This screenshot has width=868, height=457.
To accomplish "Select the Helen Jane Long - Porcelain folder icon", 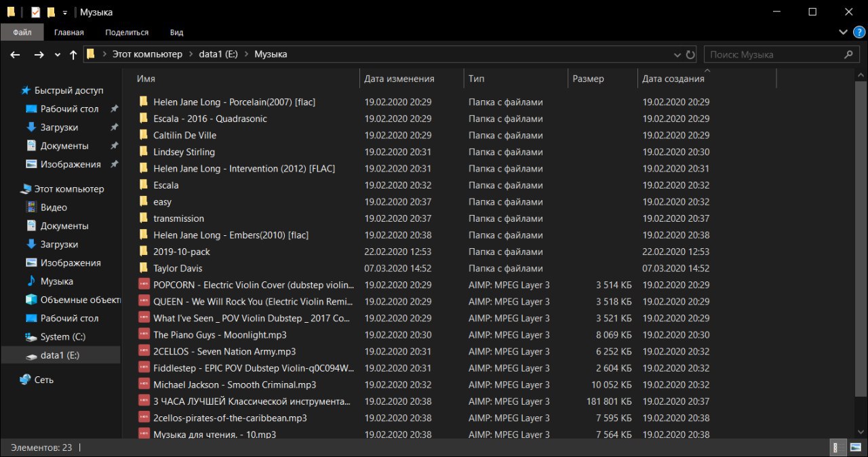I will 144,102.
